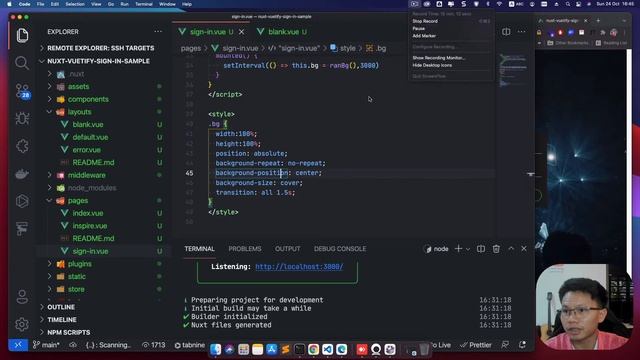Expand the assets folder
The width and height of the screenshot is (640, 360).
click(x=78, y=87)
